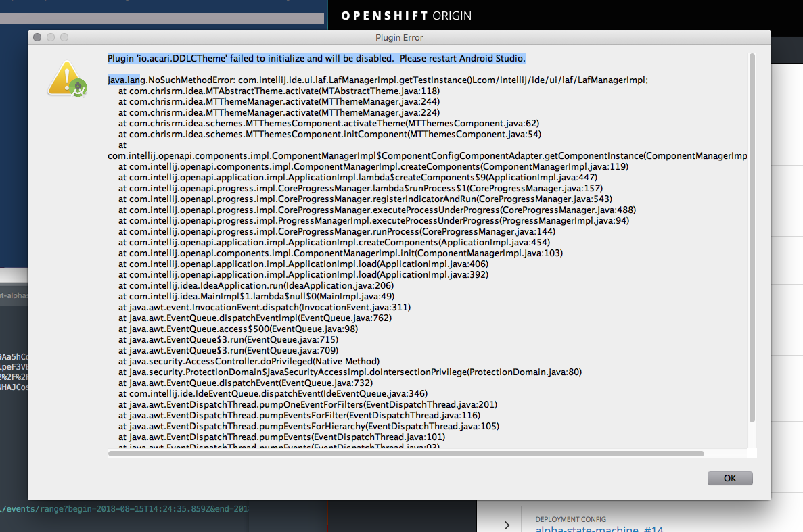Click the ApplicationImpl.lambda$createComponents$9 line

click(358, 177)
